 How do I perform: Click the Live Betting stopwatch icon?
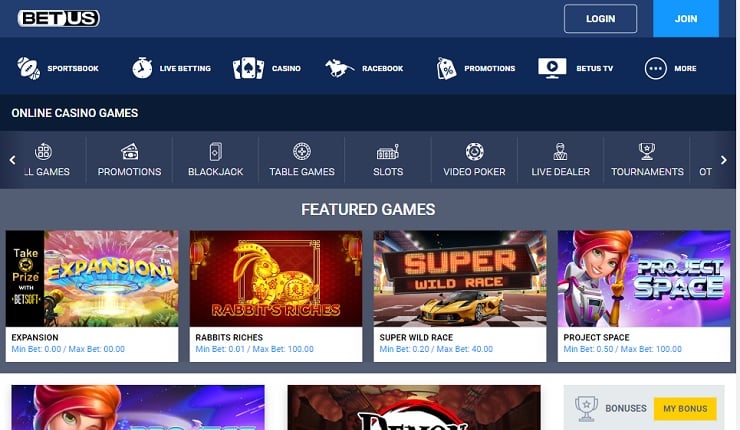tap(142, 68)
